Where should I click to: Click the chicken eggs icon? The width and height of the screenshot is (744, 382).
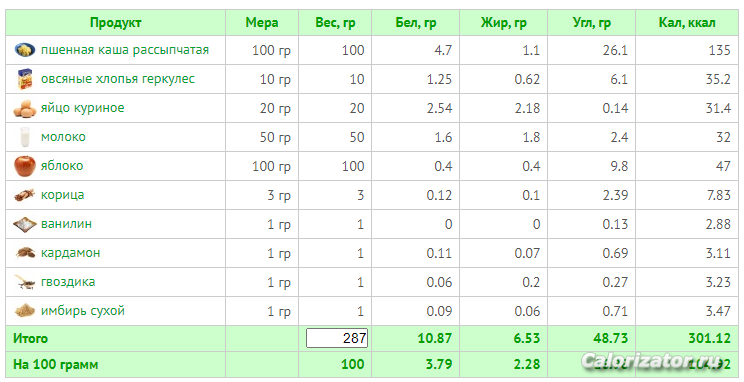pyautogui.click(x=25, y=108)
